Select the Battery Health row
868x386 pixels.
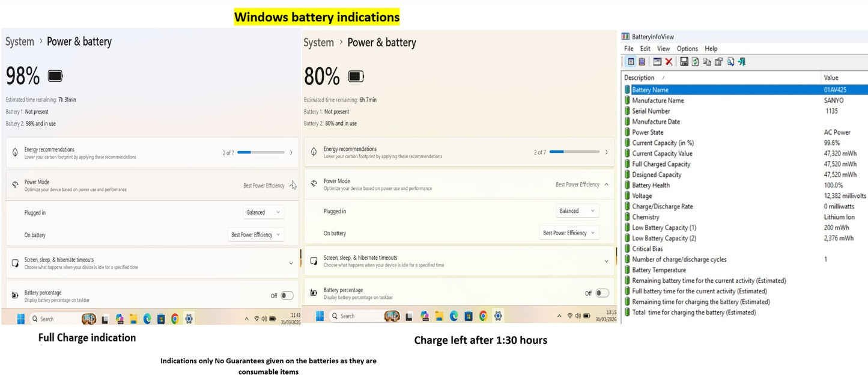(745, 185)
